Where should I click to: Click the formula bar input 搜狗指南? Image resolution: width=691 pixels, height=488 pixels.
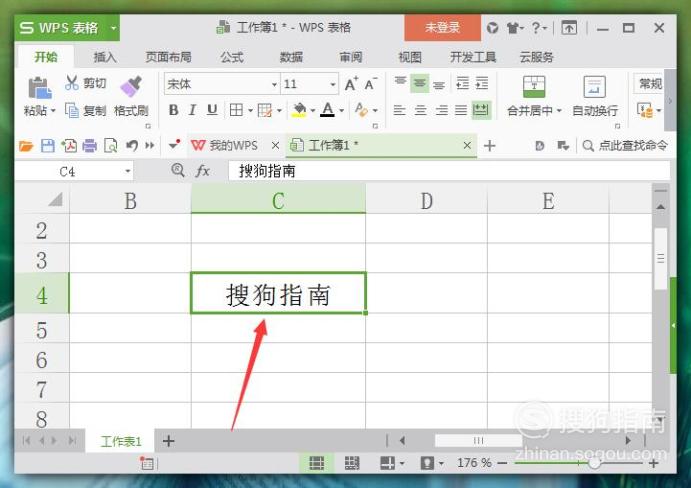(x=450, y=171)
